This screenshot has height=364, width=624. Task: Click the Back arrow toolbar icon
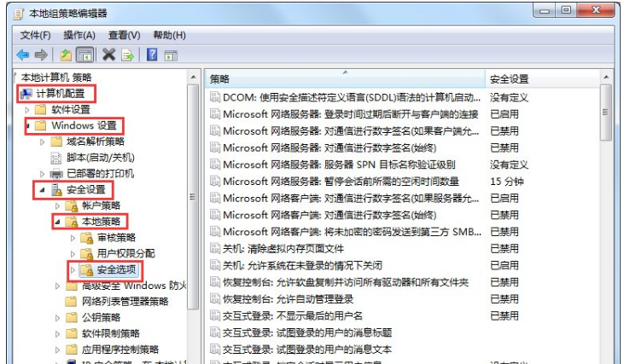[23, 55]
